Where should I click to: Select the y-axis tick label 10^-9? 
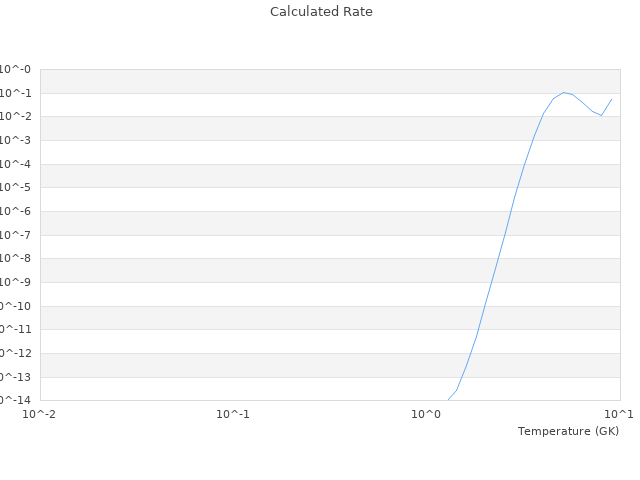click(x=16, y=282)
